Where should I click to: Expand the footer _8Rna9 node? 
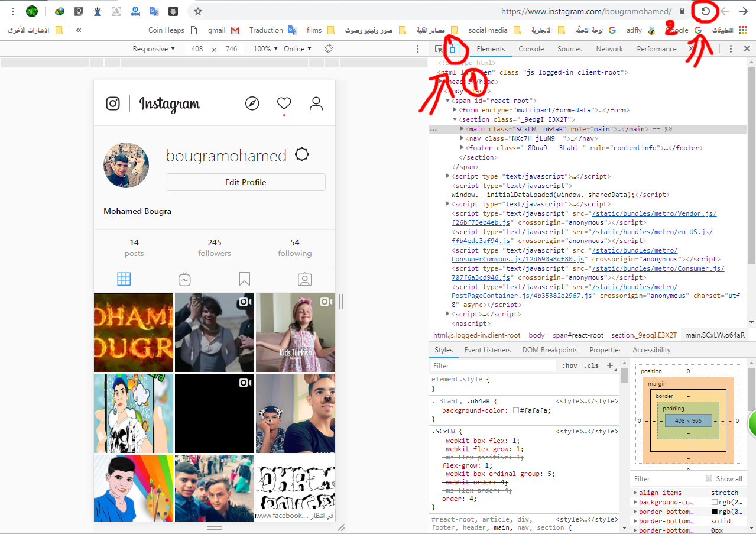coord(462,148)
